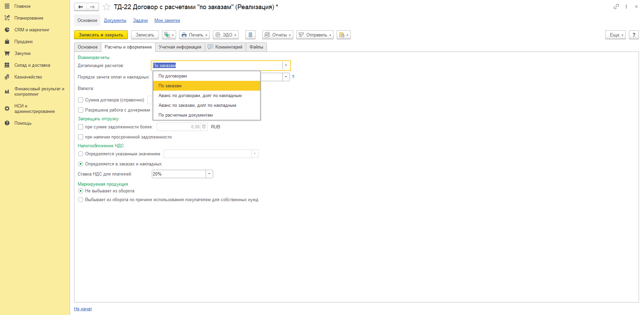Click Записать и закрыть button
Image resolution: width=644 pixels, height=315 pixels.
[x=101, y=35]
